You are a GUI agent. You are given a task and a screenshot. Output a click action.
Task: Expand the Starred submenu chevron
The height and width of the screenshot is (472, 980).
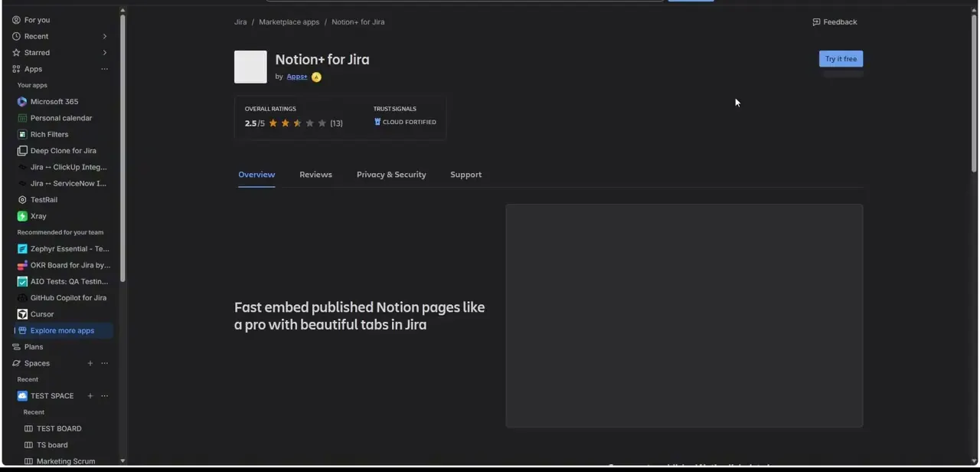[x=105, y=53]
